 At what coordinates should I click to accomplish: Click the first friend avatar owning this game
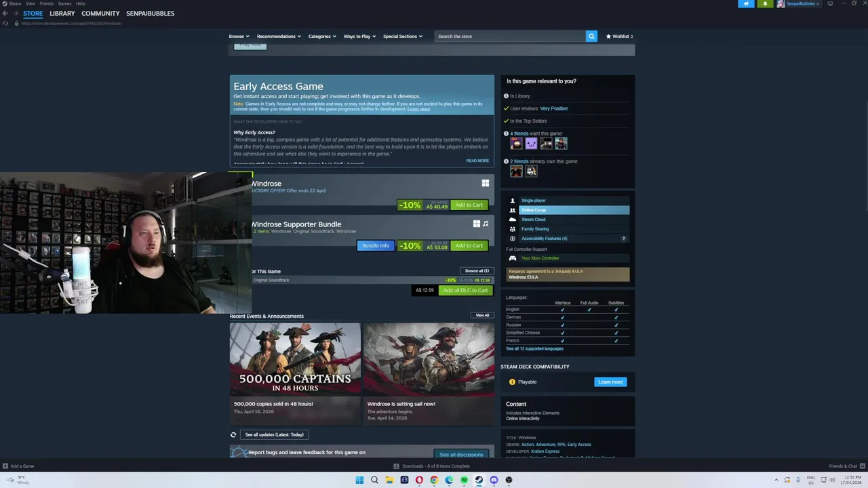(517, 171)
